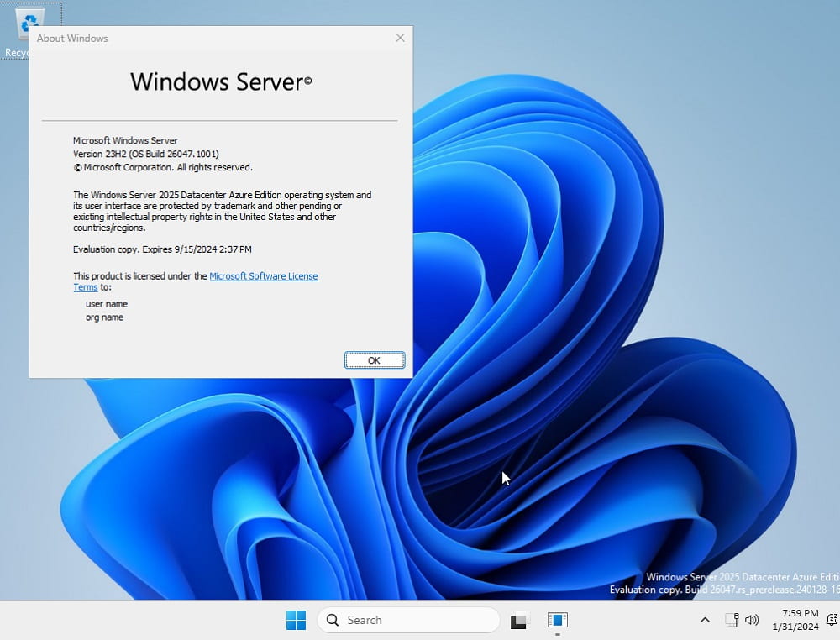Click the Windows logo on the Start button
This screenshot has height=640, width=840.
pyautogui.click(x=296, y=620)
